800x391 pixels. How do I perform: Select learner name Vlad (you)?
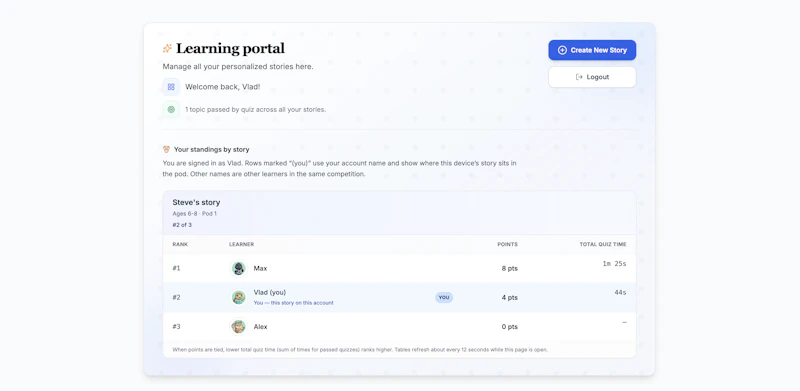270,292
